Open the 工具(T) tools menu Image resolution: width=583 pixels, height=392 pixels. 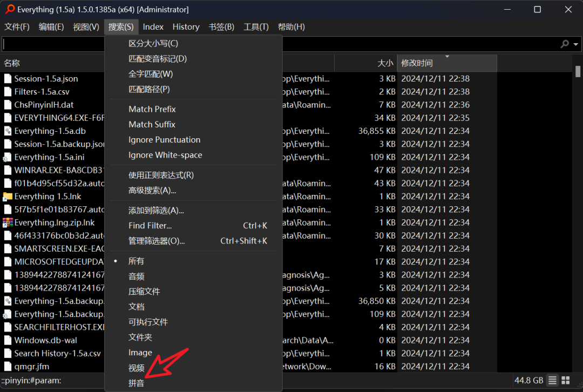[x=256, y=27]
